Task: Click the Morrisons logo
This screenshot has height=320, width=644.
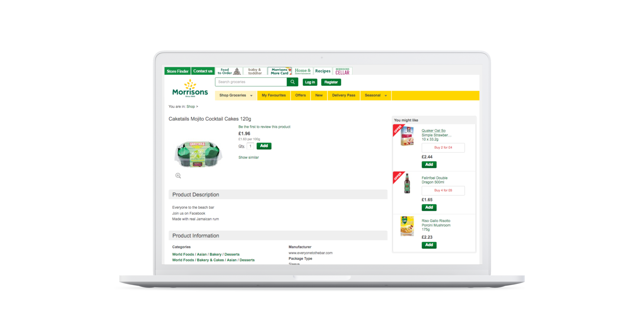Action: 190,89
